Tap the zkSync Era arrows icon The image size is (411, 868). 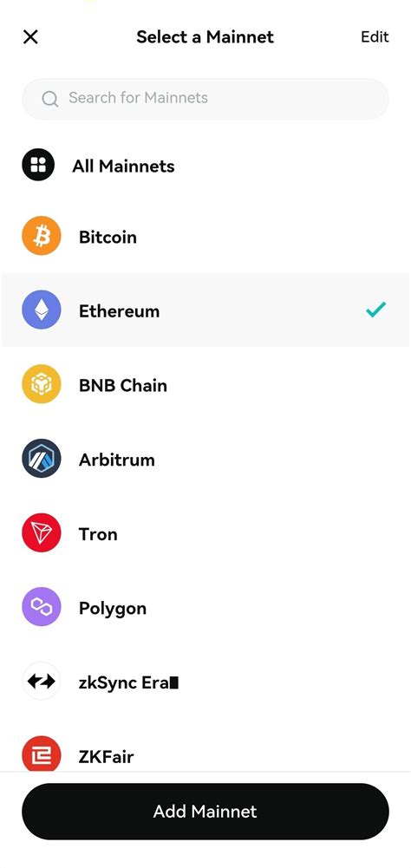(41, 681)
